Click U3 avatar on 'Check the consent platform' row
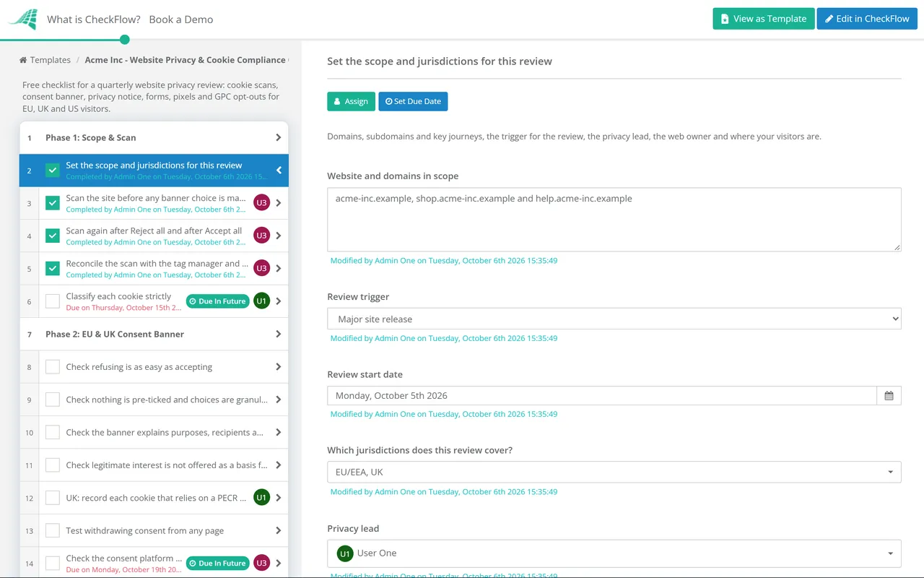Image resolution: width=924 pixels, height=578 pixels. [x=261, y=563]
